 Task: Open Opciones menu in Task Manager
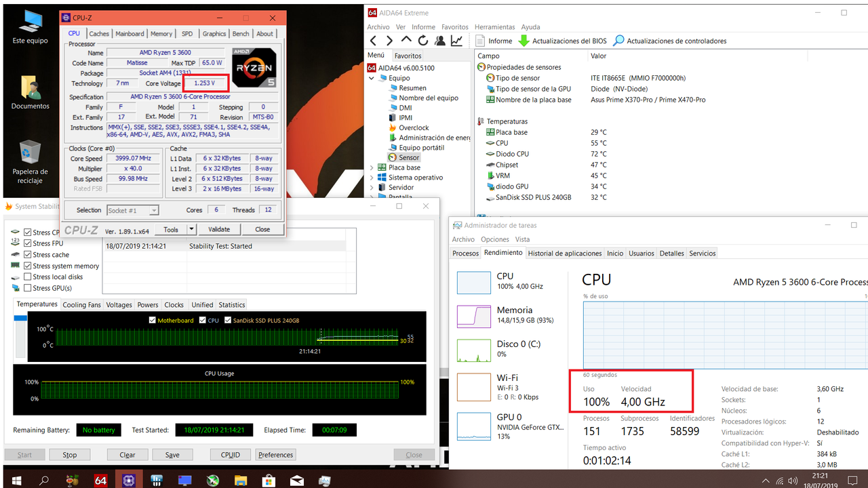click(x=495, y=239)
